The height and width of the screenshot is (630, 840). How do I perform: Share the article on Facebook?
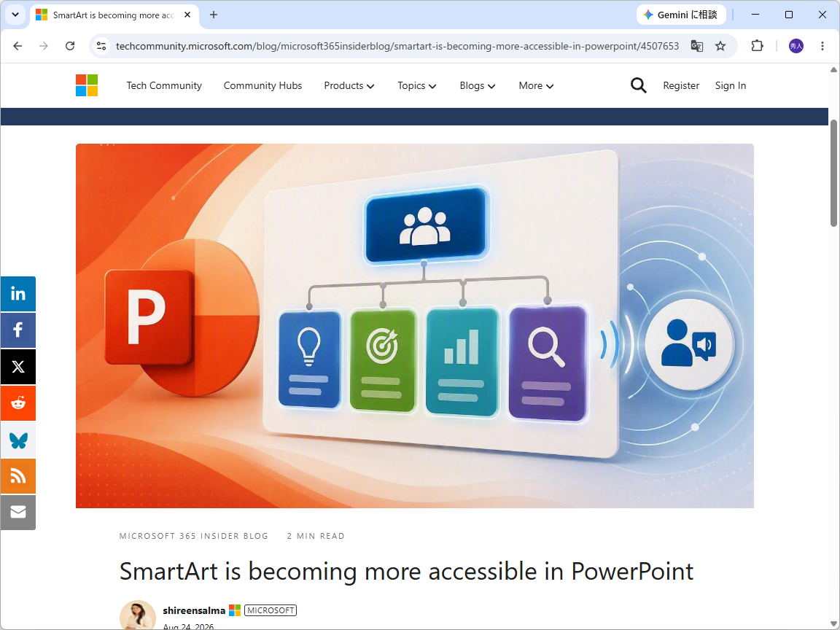pos(17,330)
